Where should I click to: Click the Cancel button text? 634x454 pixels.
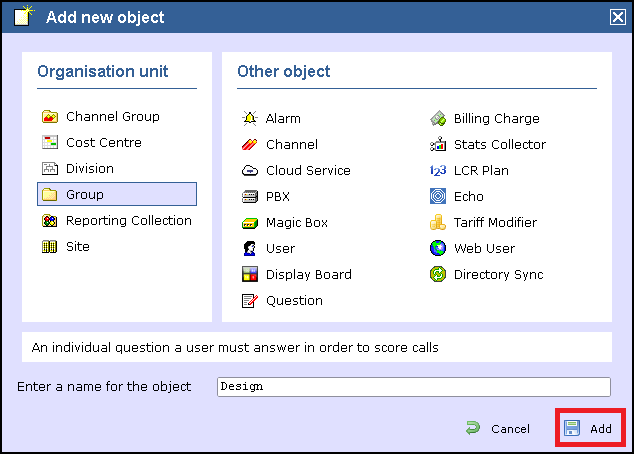[x=510, y=429]
